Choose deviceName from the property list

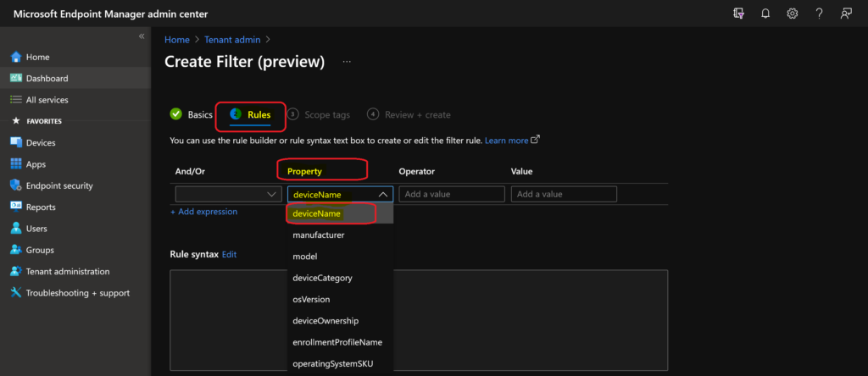point(340,214)
